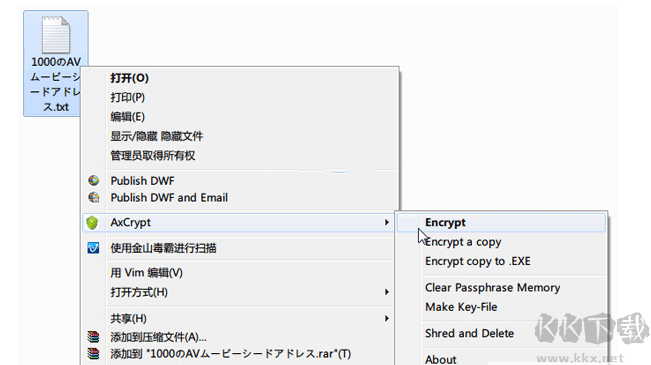Click the WinRAR icon beside 添加到压缩文件(A)
This screenshot has height=365, width=651.
point(93,337)
